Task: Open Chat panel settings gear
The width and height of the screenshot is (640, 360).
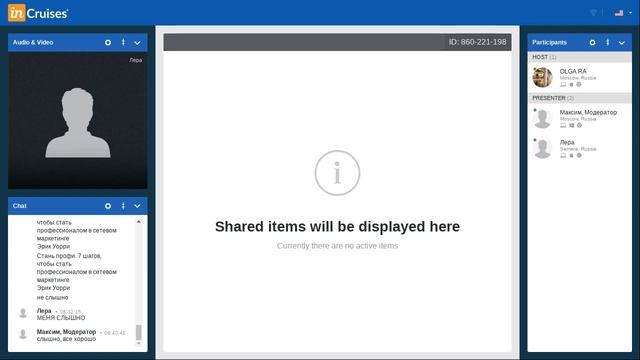Action: [x=108, y=206]
